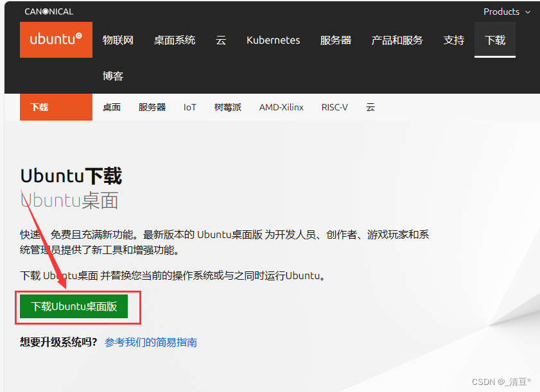
Task: Click the orange 下载 sub-navigation heading
Action: [56, 107]
